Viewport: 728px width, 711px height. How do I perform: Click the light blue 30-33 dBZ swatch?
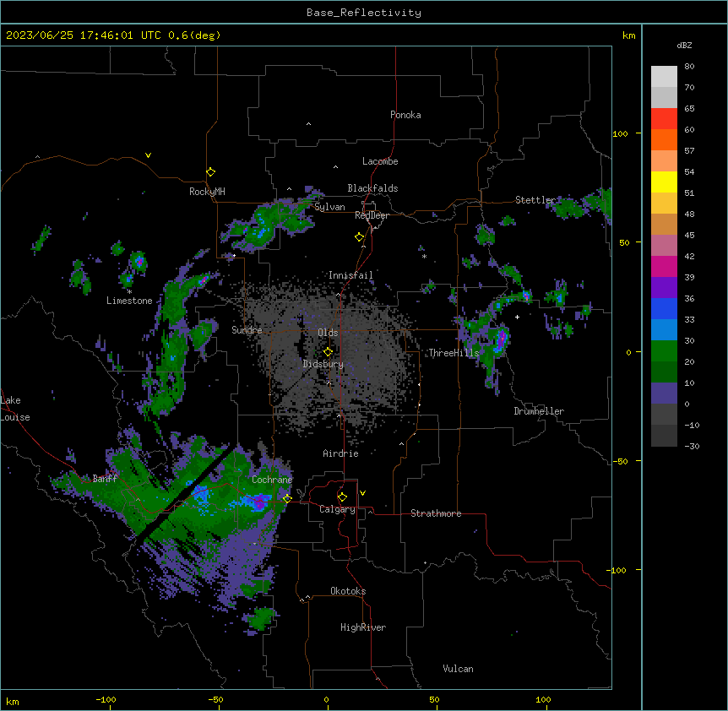pos(664,330)
